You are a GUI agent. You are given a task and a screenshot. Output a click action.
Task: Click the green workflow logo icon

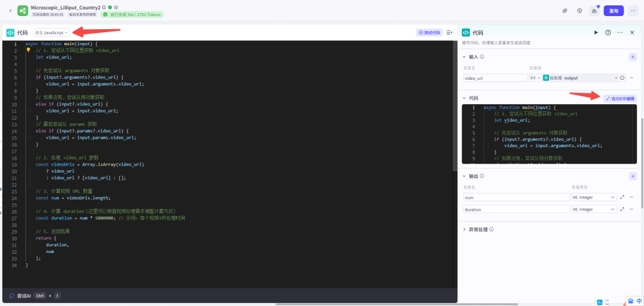(x=22, y=11)
